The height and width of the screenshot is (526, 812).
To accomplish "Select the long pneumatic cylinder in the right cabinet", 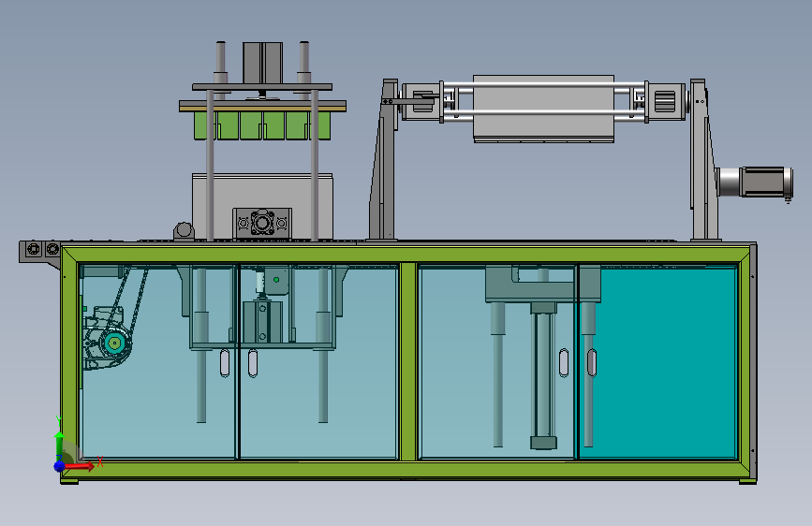I will coord(543,376).
